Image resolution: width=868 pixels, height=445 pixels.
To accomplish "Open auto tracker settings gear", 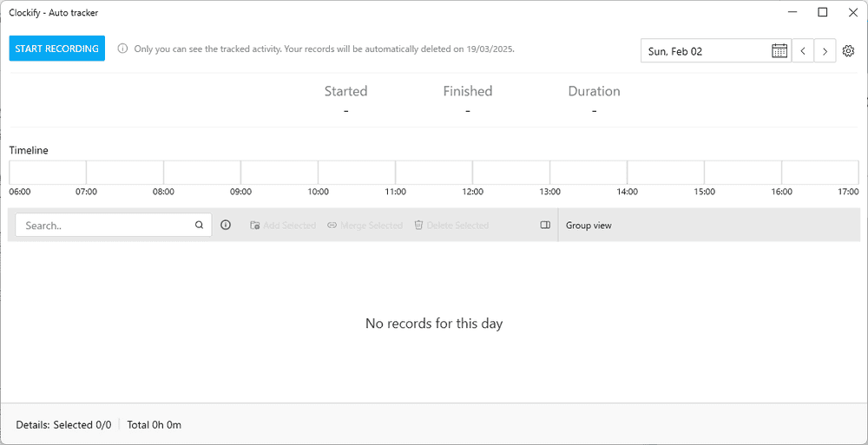I will pyautogui.click(x=849, y=51).
